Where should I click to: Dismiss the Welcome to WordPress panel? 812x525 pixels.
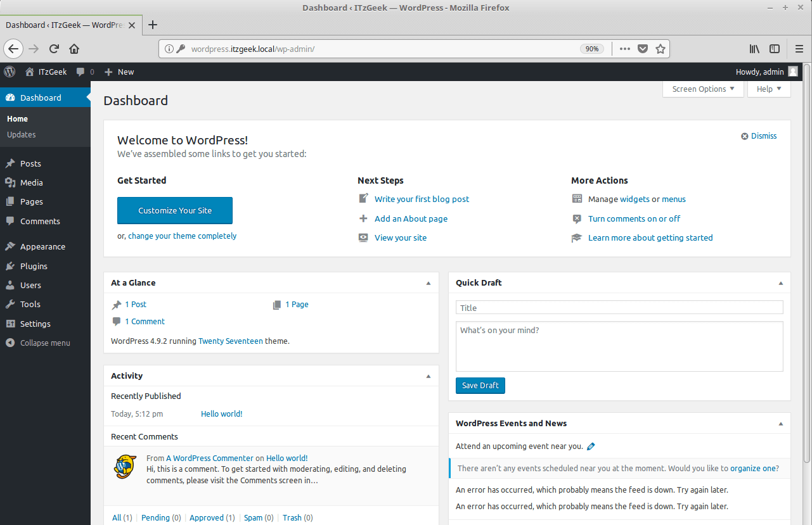coord(759,136)
